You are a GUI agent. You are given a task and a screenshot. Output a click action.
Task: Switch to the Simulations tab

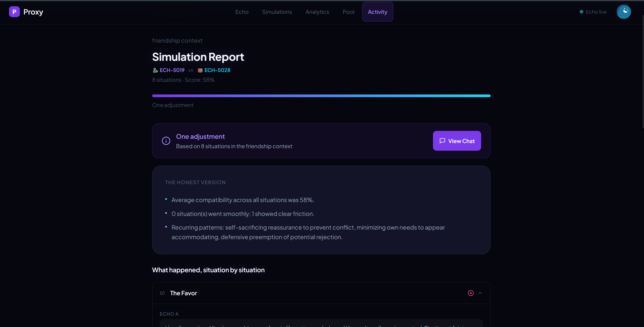pyautogui.click(x=277, y=12)
